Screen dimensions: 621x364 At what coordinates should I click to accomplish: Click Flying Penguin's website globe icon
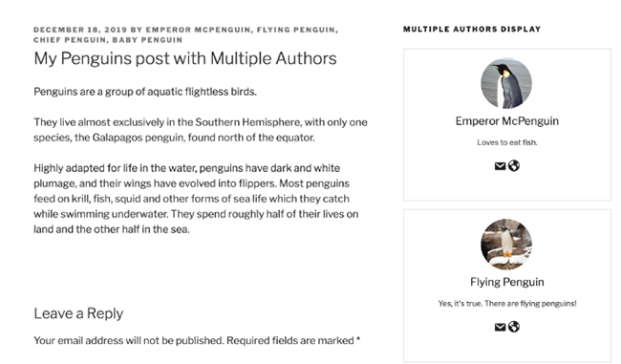514,327
